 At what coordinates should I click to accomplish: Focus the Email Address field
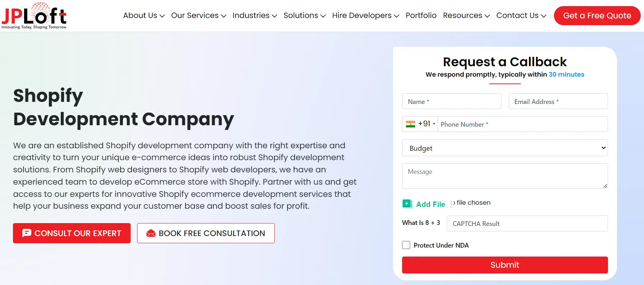(x=558, y=101)
